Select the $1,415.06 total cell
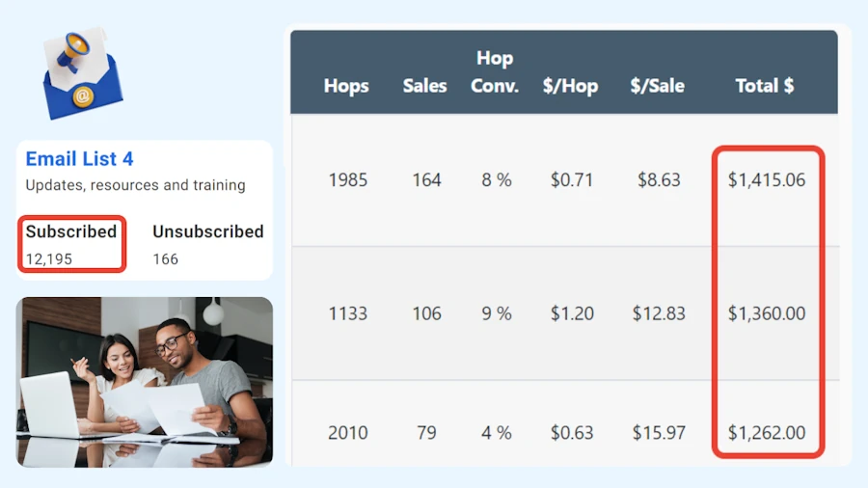The image size is (868, 488). (767, 179)
